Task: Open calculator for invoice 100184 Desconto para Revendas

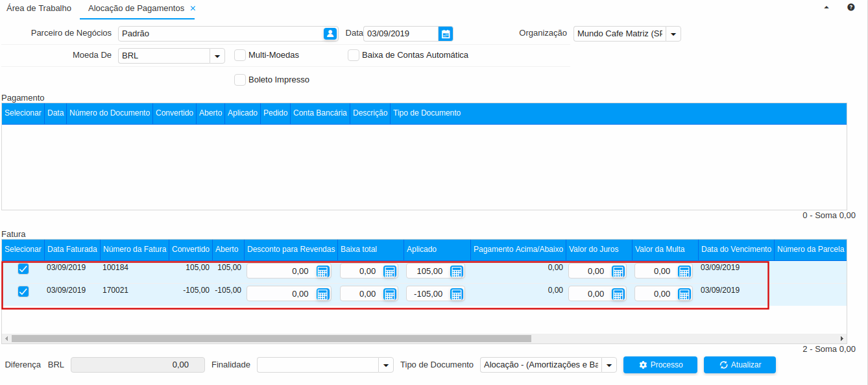Action: [x=322, y=271]
